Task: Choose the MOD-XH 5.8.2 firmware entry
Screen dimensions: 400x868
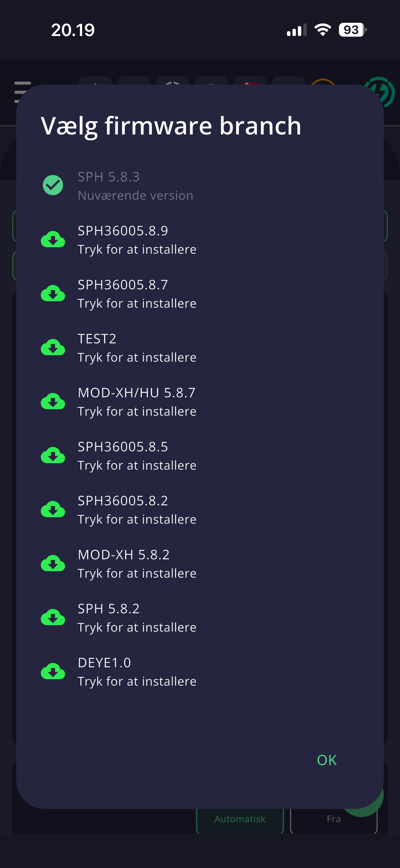Action: pos(200,564)
